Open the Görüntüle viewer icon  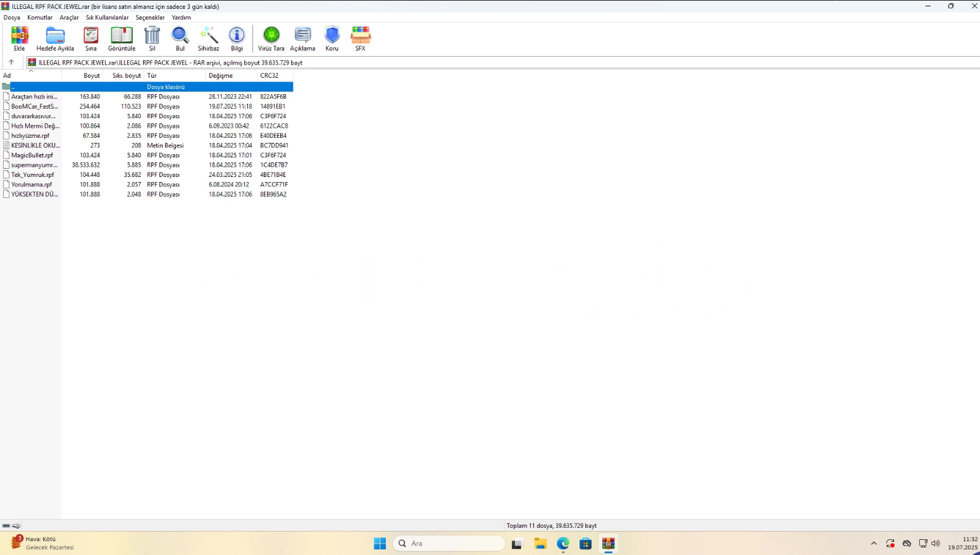pos(121,39)
